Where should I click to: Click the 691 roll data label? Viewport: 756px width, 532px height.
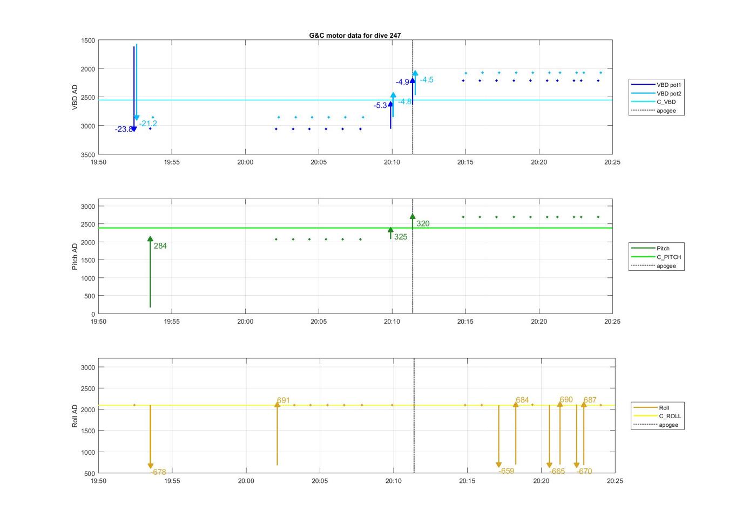283,401
